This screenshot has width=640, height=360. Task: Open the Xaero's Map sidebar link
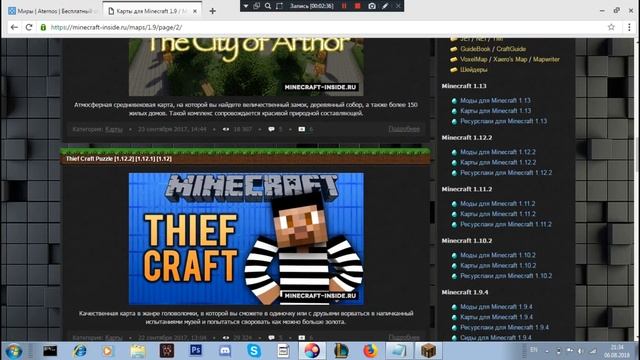tap(510, 59)
